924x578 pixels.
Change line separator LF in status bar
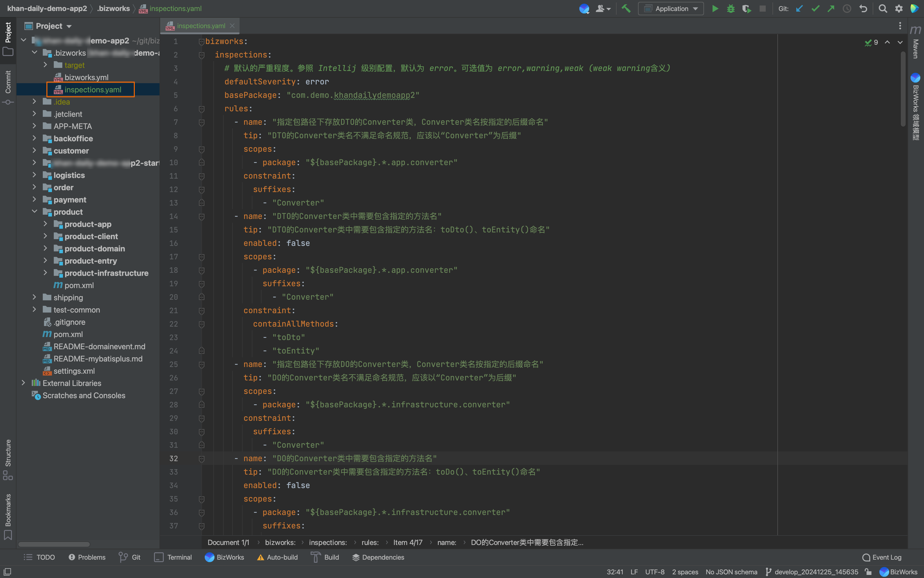(634, 572)
